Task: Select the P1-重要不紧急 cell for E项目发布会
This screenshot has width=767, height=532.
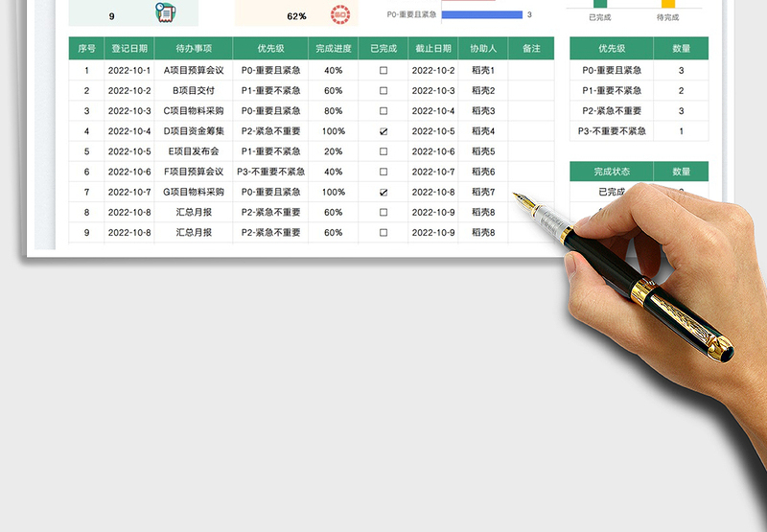Action: point(270,151)
